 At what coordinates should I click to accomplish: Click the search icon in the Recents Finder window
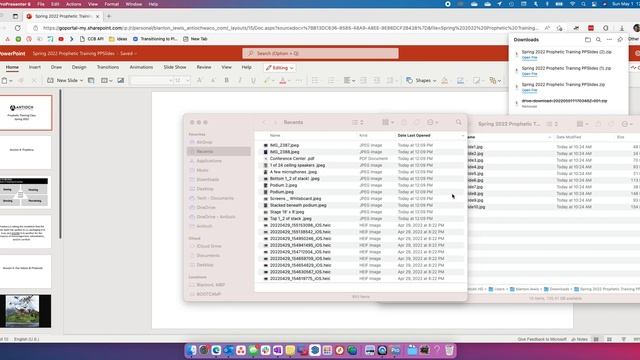pos(459,122)
